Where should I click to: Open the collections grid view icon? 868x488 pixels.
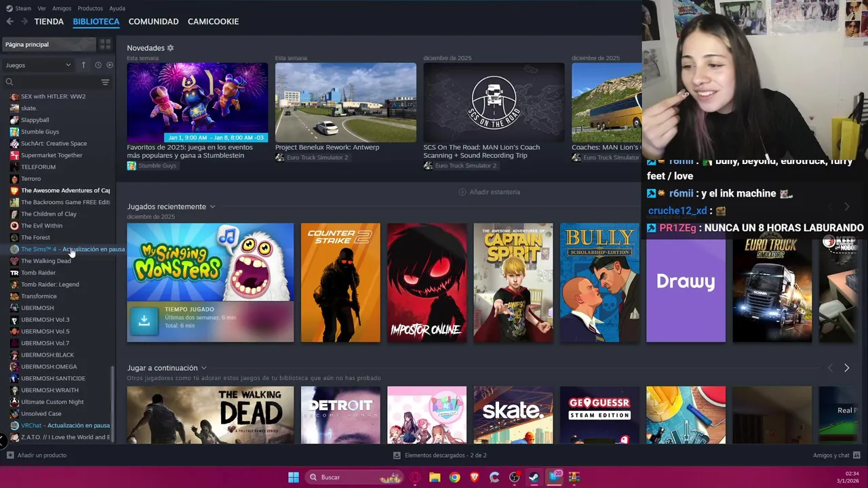[x=105, y=45]
